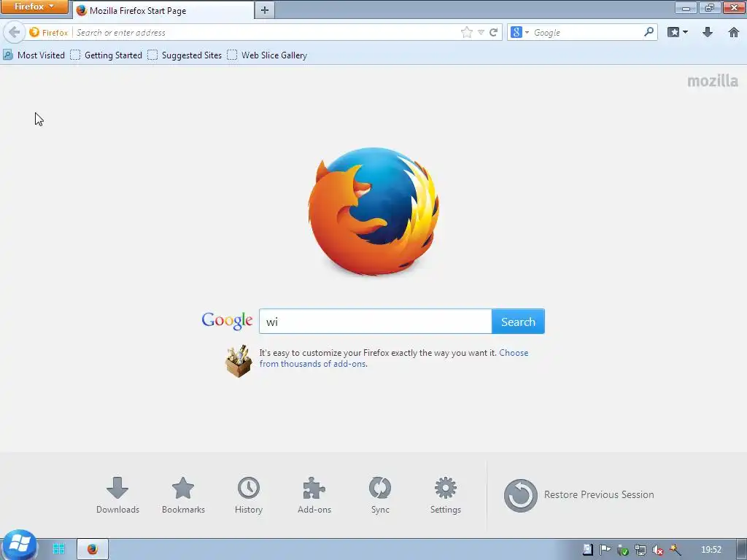Click the toolbar search magnifier icon
This screenshot has height=560, width=747.
[649, 32]
